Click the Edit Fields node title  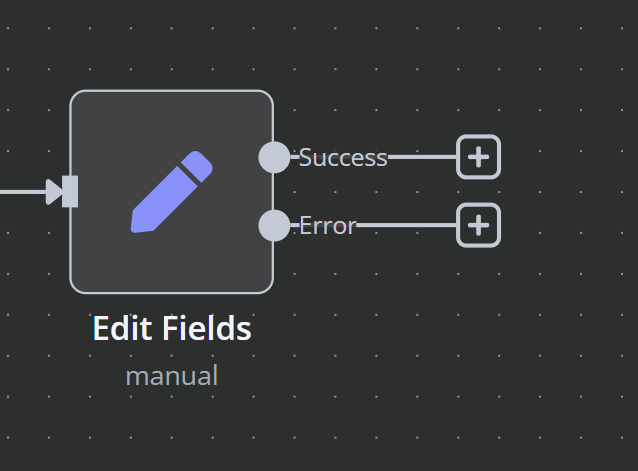(172, 328)
